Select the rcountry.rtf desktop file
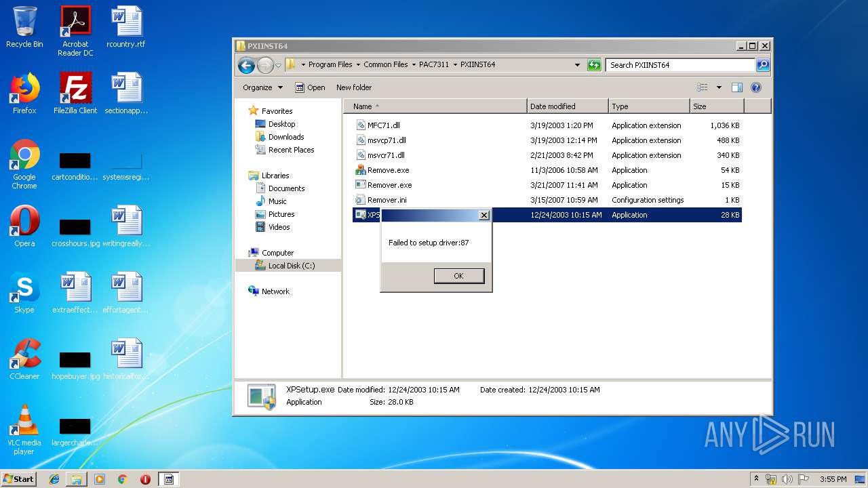 point(126,27)
